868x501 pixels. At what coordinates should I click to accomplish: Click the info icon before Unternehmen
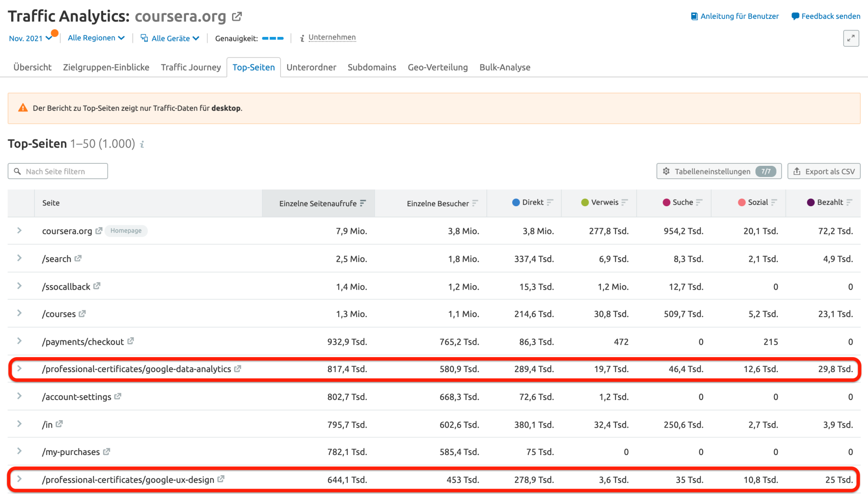(302, 38)
